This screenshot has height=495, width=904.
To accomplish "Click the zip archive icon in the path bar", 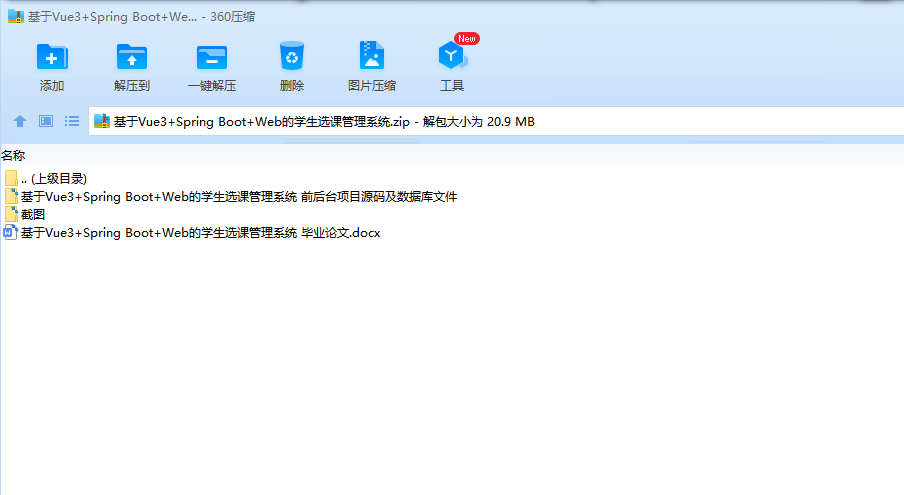I will click(x=101, y=121).
